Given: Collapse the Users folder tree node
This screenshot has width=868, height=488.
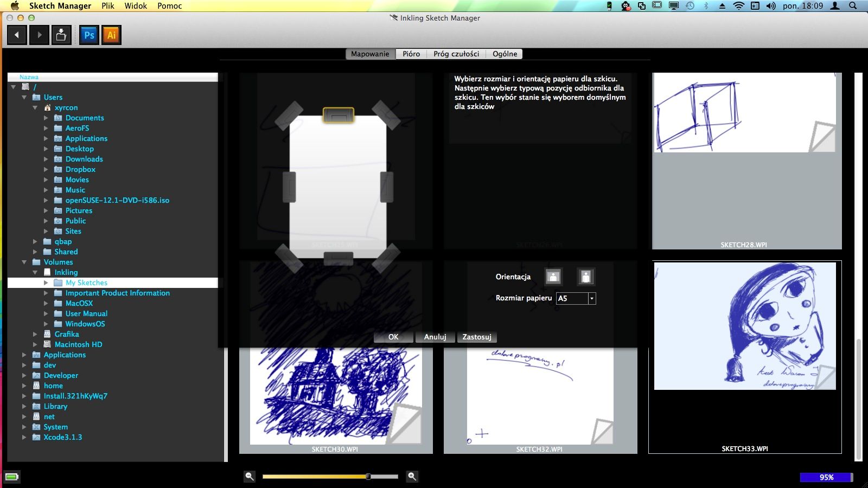Looking at the screenshot, I should click(24, 97).
